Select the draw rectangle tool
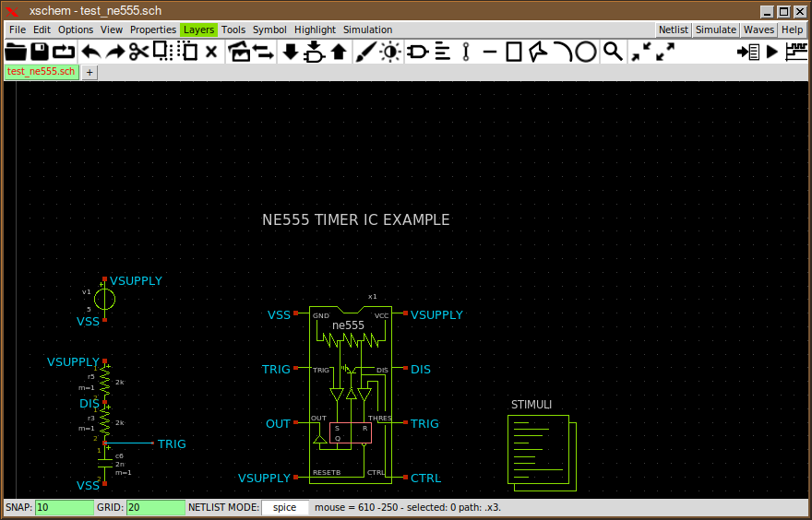This screenshot has height=520, width=812. (x=514, y=52)
